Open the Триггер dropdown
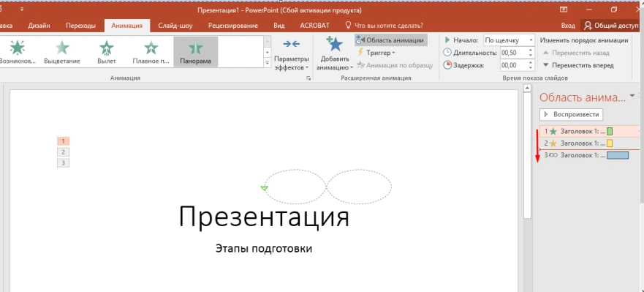The height and width of the screenshot is (292, 644). click(x=376, y=53)
